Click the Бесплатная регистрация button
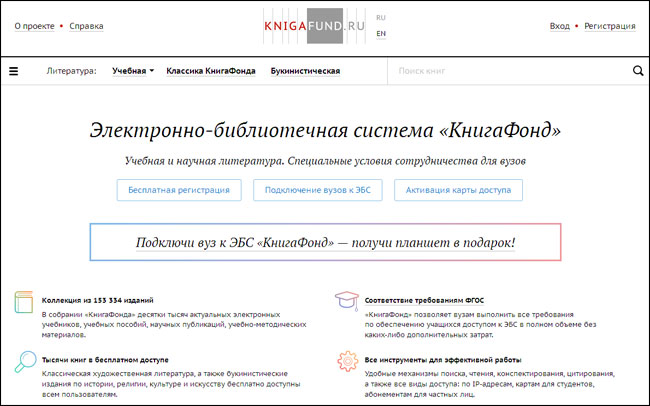The width and height of the screenshot is (650, 406). coord(179,190)
